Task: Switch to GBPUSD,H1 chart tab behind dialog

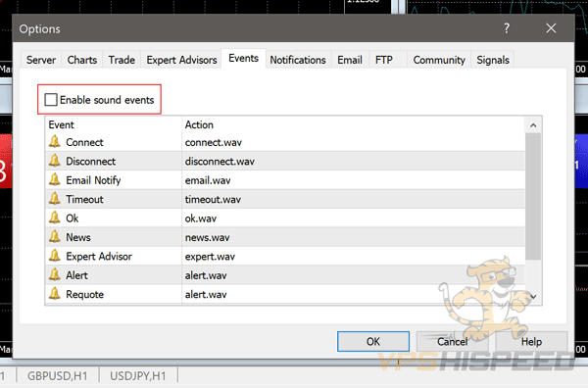Action: click(58, 376)
